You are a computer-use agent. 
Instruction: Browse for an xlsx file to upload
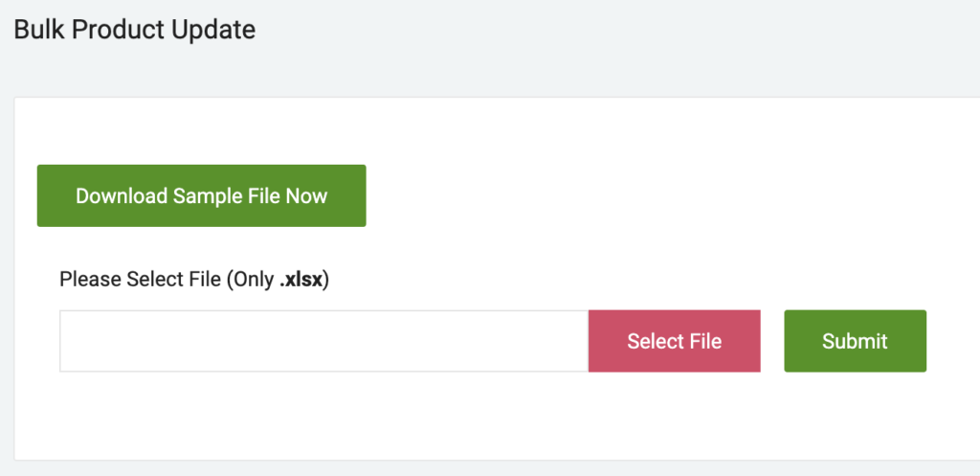tap(674, 341)
